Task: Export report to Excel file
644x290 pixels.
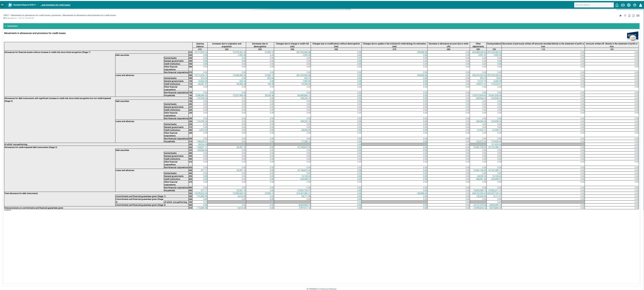Action: pos(629,16)
